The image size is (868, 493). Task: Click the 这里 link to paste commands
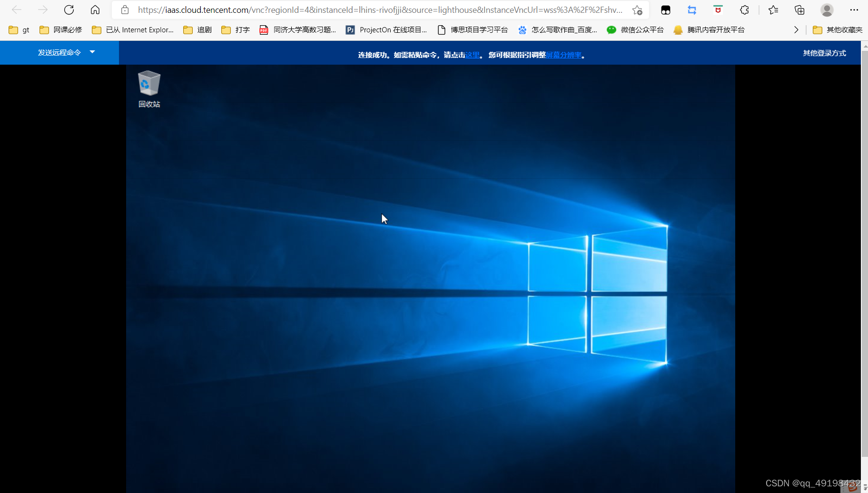click(473, 55)
